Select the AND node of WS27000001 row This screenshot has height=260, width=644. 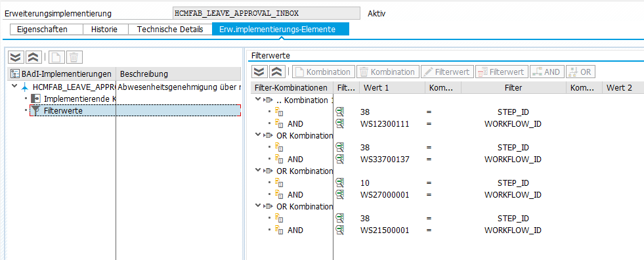point(295,195)
